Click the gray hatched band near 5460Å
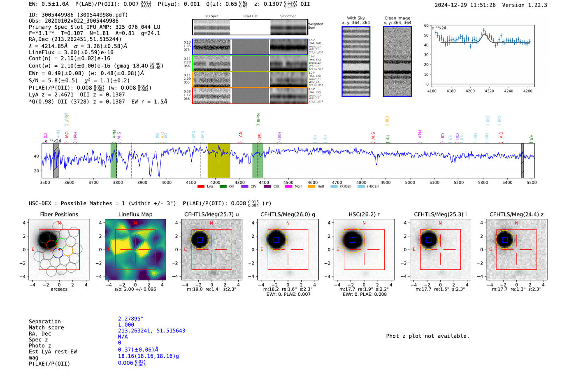Image resolution: width=576 pixels, height=392 pixels. coord(523,160)
